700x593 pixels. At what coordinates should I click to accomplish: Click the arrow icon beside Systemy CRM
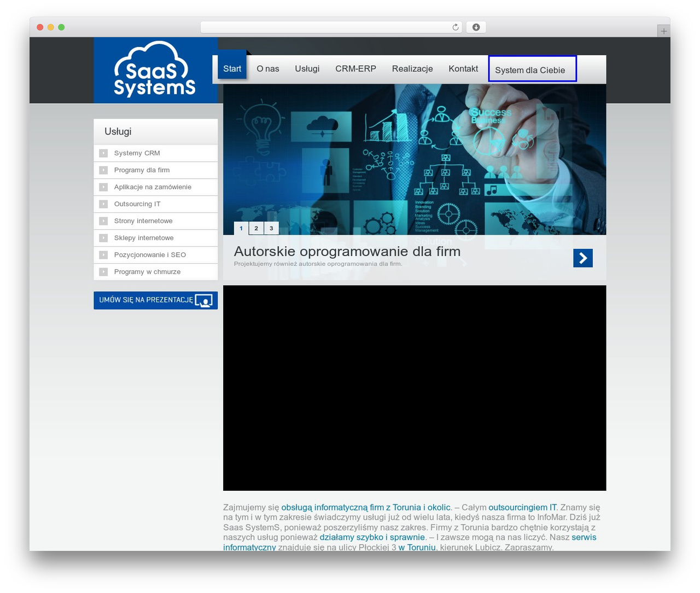pos(103,153)
